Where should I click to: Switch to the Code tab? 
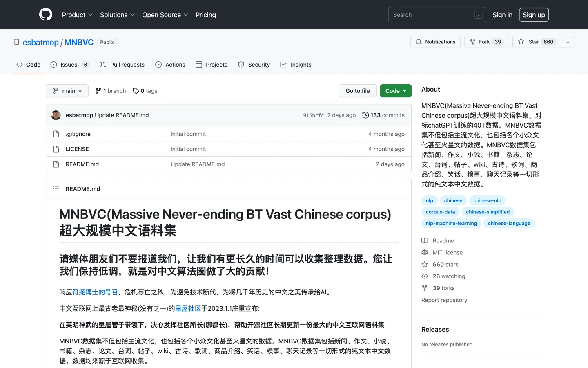coord(28,65)
